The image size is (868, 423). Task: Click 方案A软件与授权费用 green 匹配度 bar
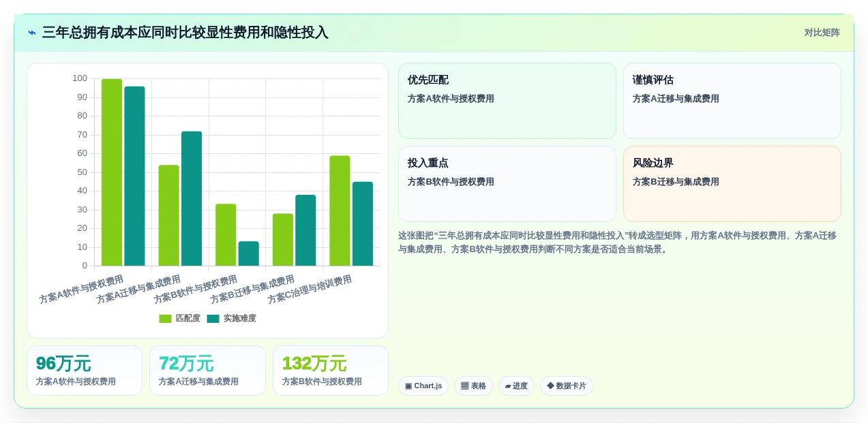pos(112,172)
